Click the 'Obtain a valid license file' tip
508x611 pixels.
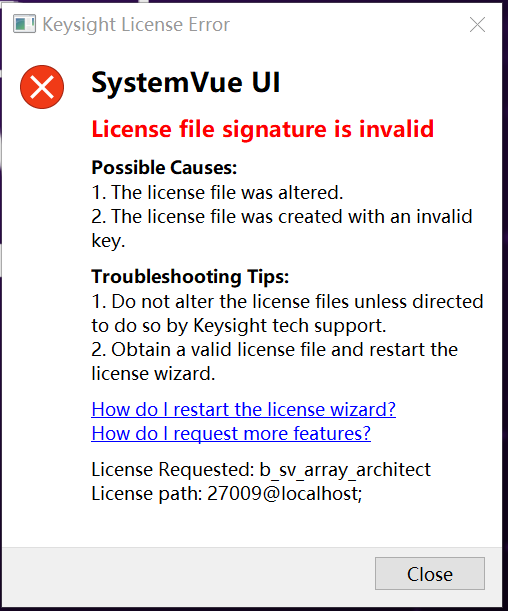(274, 361)
